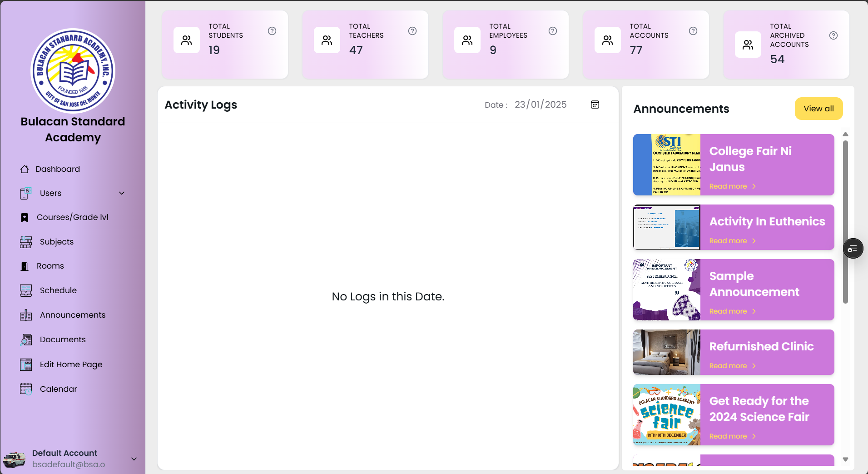Click the help icon on Total Students card
The image size is (868, 474).
click(272, 31)
